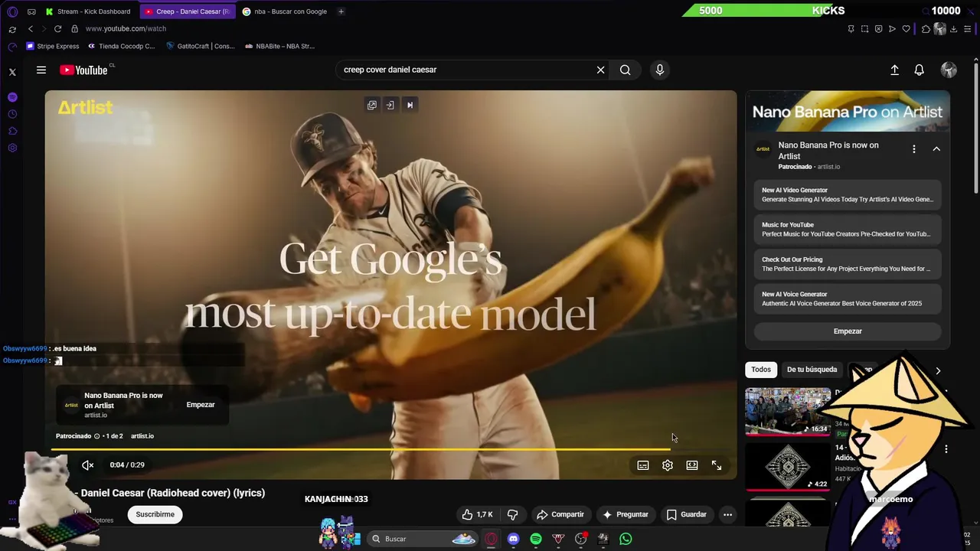Click Empezar in the sidebar ad panel

[x=848, y=331]
